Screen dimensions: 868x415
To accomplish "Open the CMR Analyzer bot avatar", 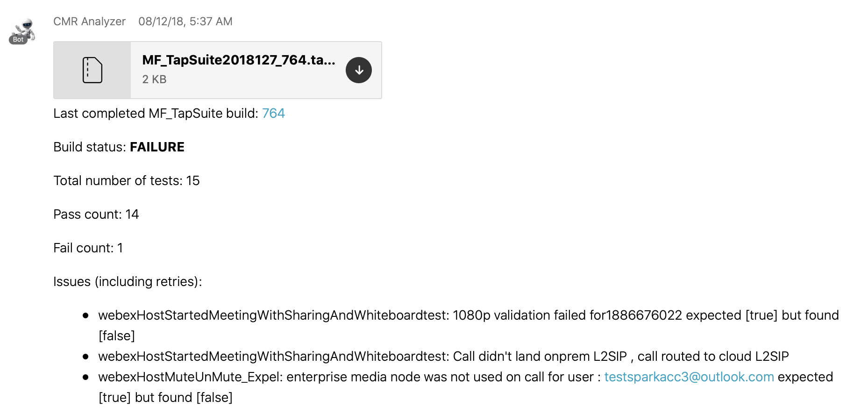I will [23, 29].
